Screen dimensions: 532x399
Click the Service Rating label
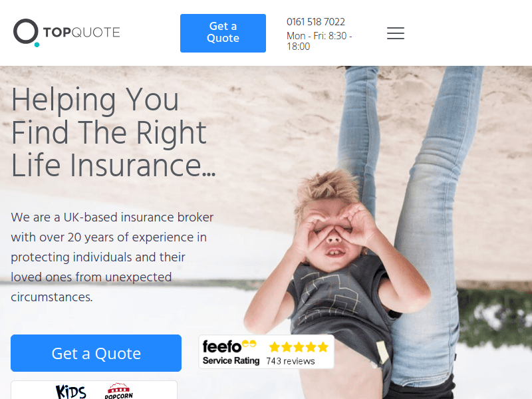(x=231, y=360)
